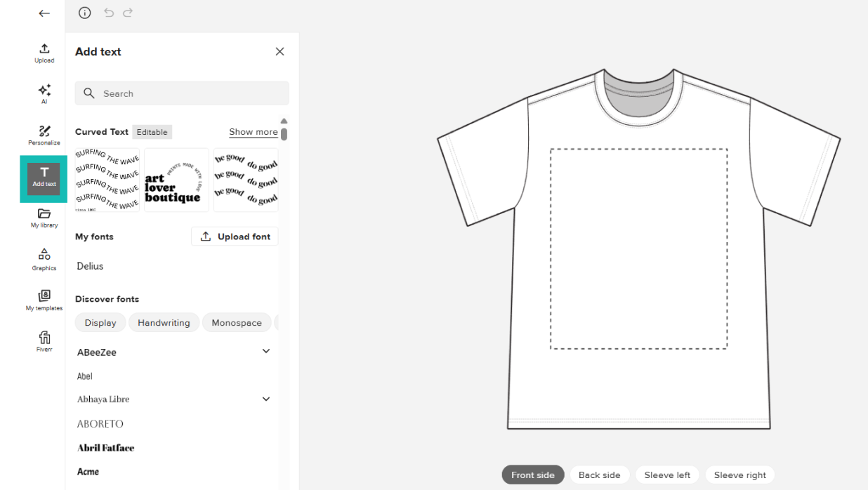Switch to Sleeve right view
Screen dimensions: 868x490
tap(740, 475)
